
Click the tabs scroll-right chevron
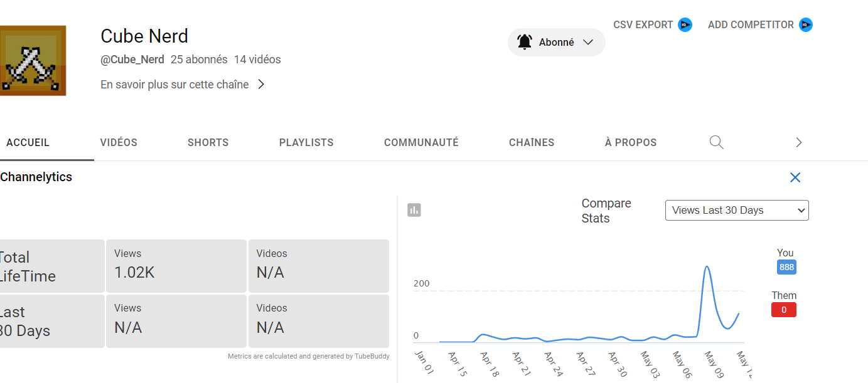coord(799,142)
